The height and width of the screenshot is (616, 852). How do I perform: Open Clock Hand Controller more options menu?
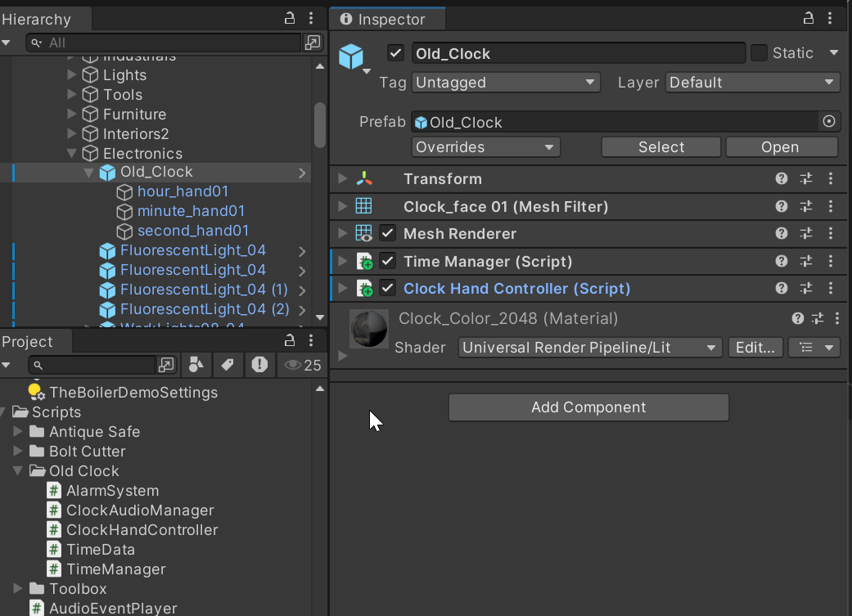pyautogui.click(x=830, y=289)
